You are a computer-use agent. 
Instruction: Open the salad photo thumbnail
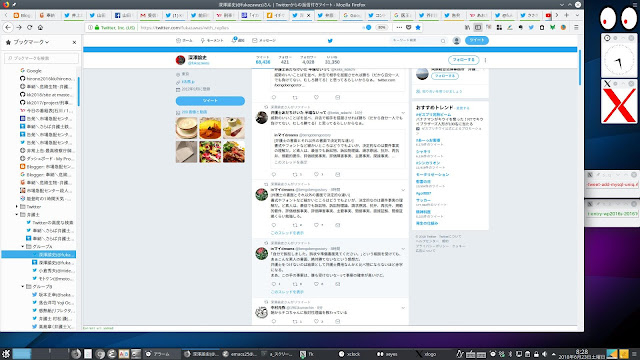click(210, 152)
